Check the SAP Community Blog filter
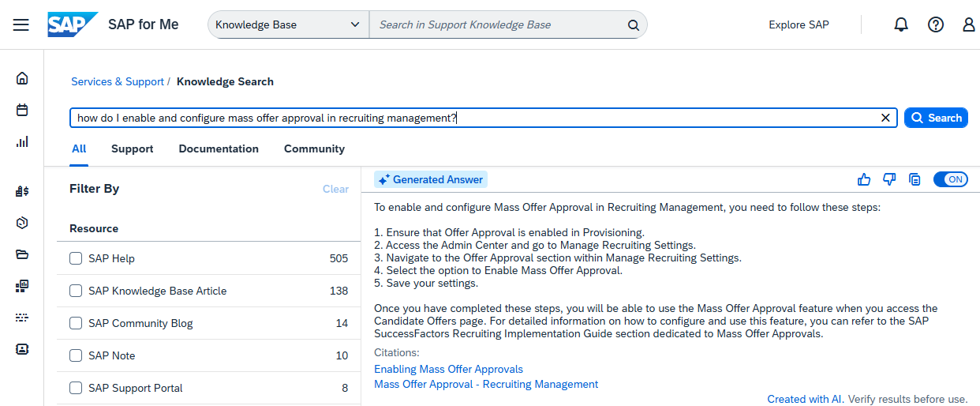The height and width of the screenshot is (406, 980). [76, 323]
